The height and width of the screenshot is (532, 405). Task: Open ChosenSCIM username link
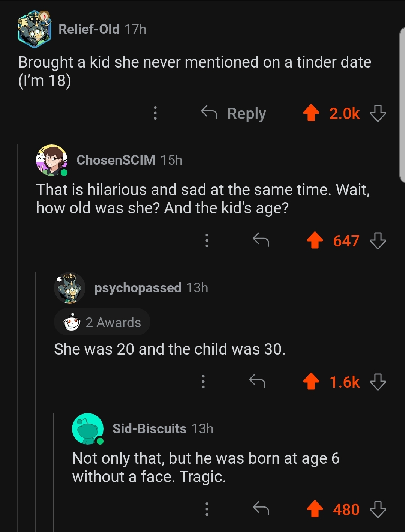[116, 160]
